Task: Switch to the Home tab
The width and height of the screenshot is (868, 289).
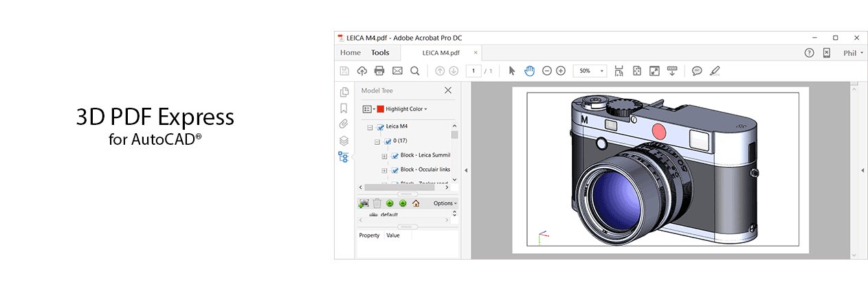Action: click(x=350, y=52)
